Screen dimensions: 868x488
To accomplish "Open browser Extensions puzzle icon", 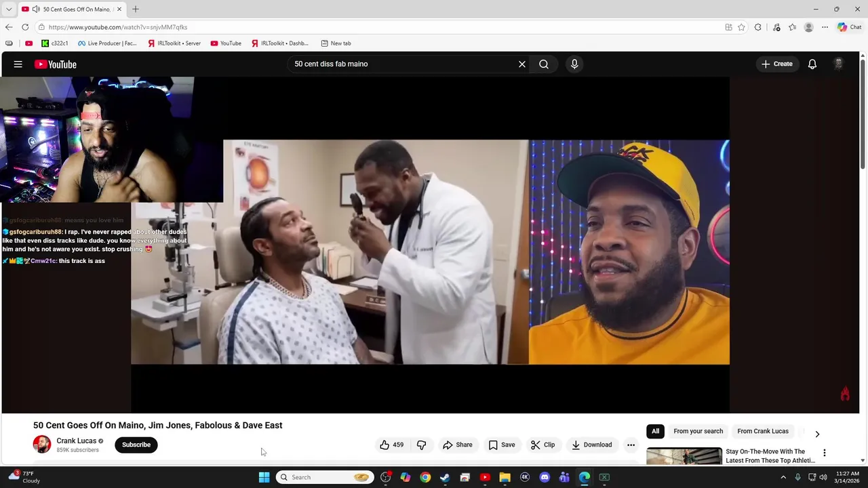I will [758, 27].
